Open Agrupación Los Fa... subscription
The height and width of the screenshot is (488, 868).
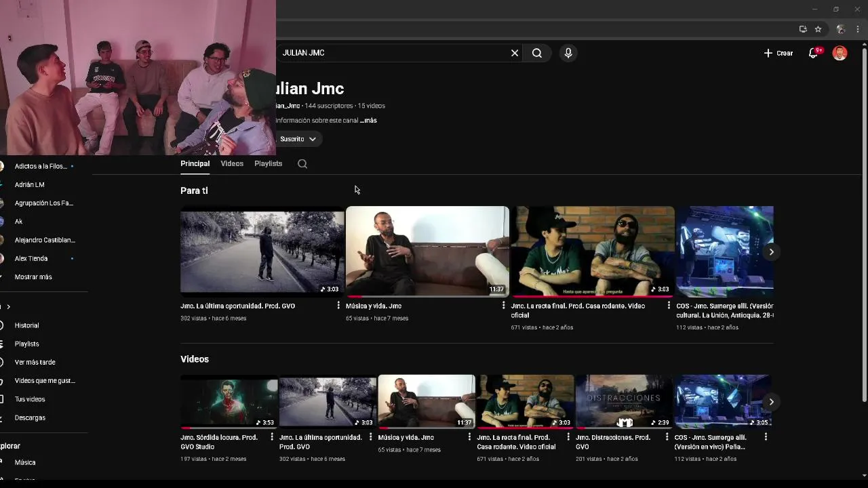pyautogui.click(x=44, y=203)
